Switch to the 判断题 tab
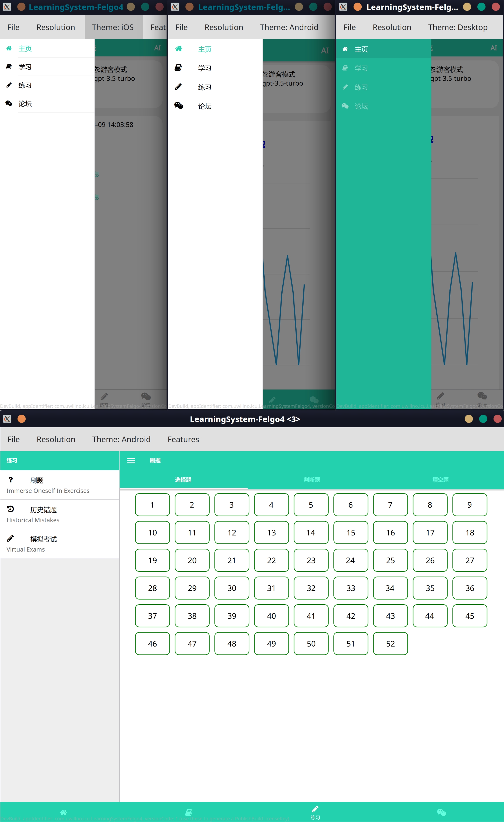The image size is (504, 822). pos(311,480)
